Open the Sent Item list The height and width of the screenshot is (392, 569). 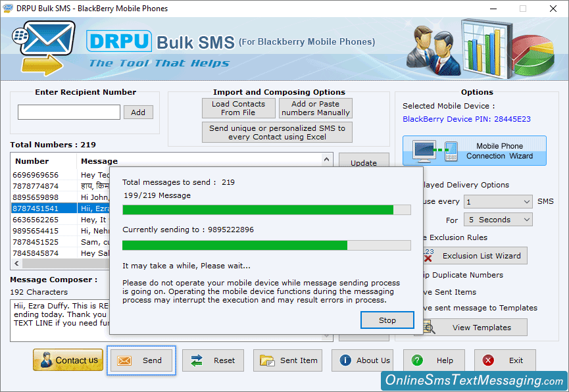[287, 360]
